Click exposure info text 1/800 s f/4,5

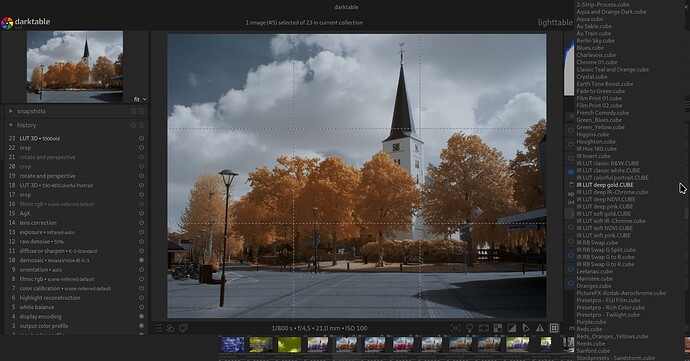(319, 328)
